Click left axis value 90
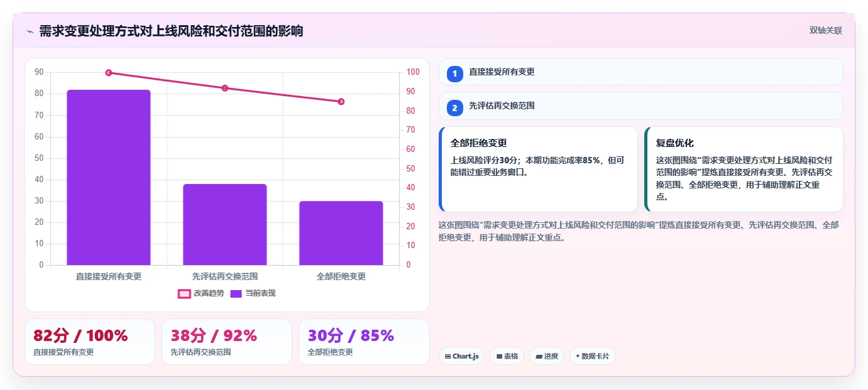The height and width of the screenshot is (390, 868). [39, 72]
